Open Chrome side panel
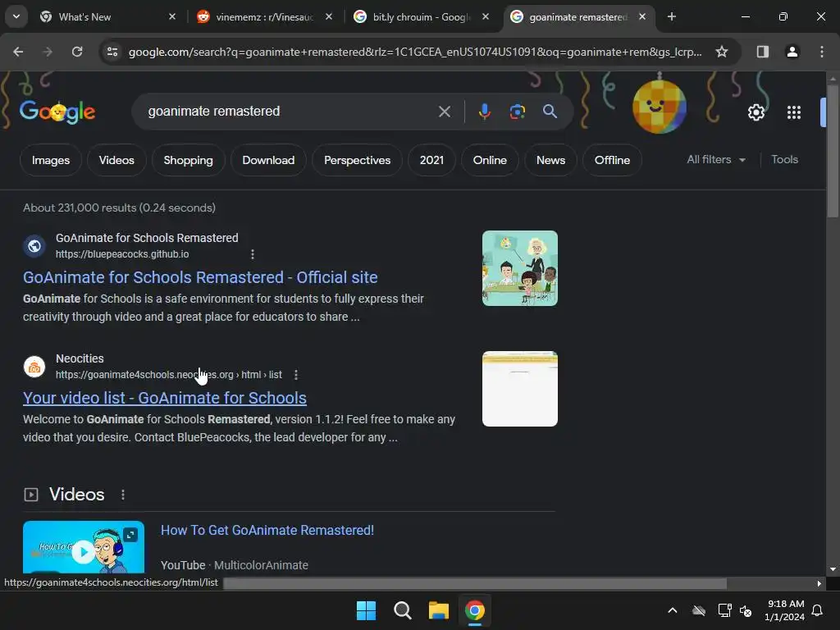The image size is (840, 630). pyautogui.click(x=762, y=52)
